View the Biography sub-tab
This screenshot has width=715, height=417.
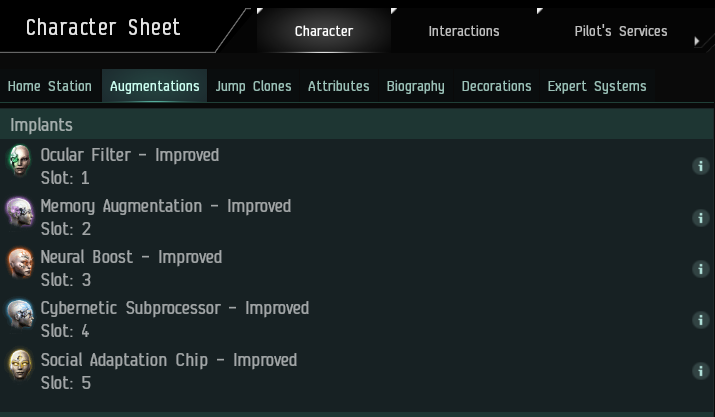coord(415,86)
